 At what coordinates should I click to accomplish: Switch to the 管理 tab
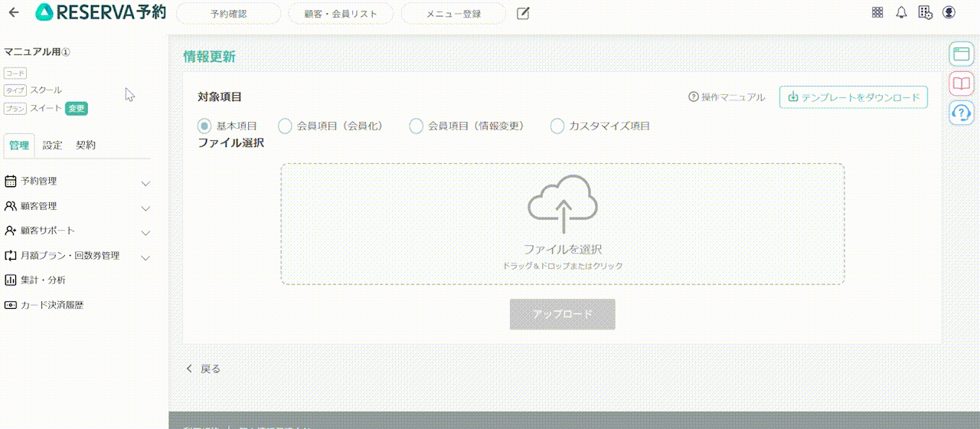coord(19,145)
